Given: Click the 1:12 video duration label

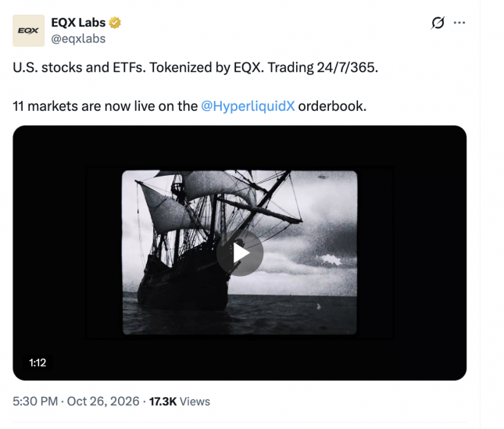Looking at the screenshot, I should pos(38,363).
